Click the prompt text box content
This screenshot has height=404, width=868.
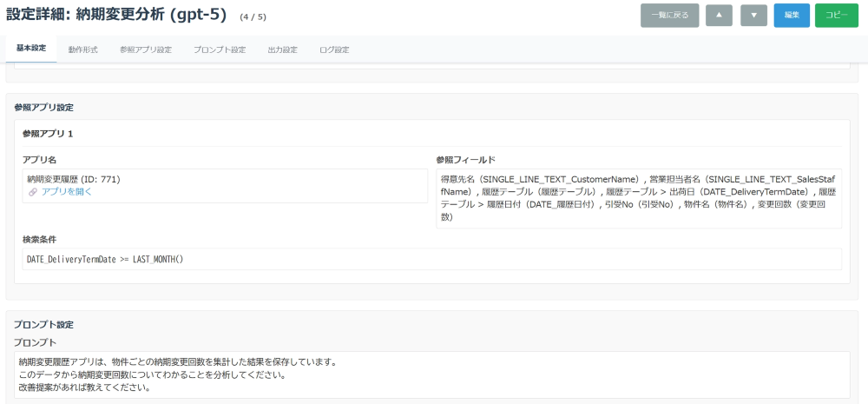pos(433,374)
